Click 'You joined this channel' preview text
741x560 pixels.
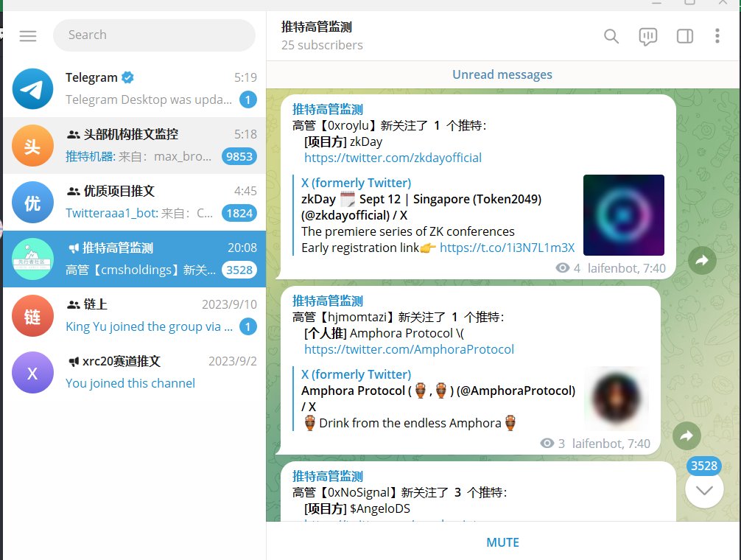[x=130, y=383]
